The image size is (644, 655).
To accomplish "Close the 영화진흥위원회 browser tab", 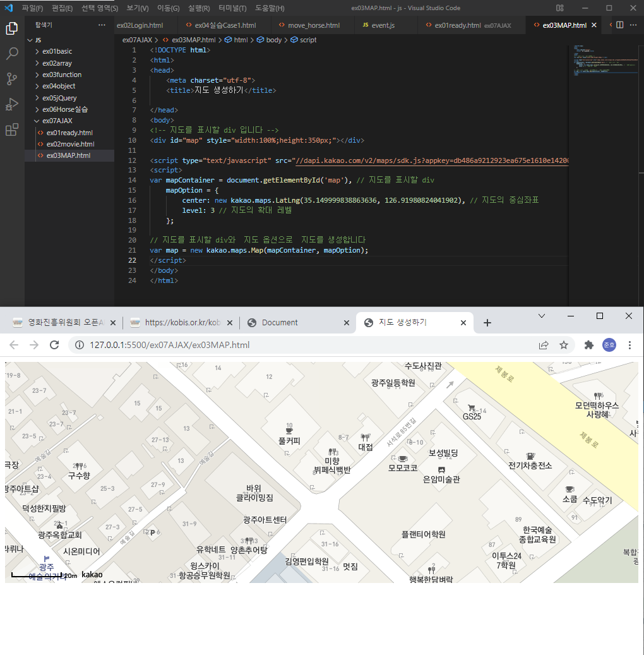I will 113,323.
